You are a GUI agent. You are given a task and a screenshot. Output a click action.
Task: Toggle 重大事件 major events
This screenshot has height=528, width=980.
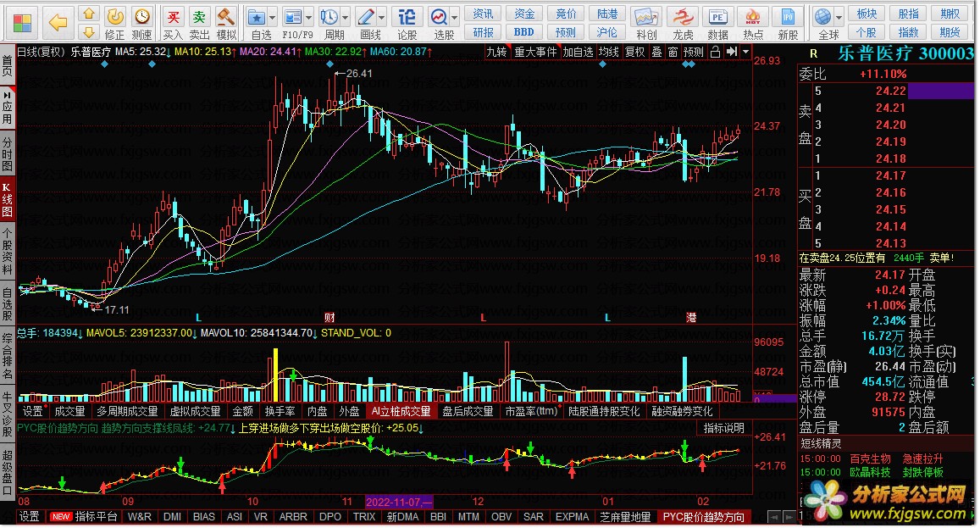(535, 52)
